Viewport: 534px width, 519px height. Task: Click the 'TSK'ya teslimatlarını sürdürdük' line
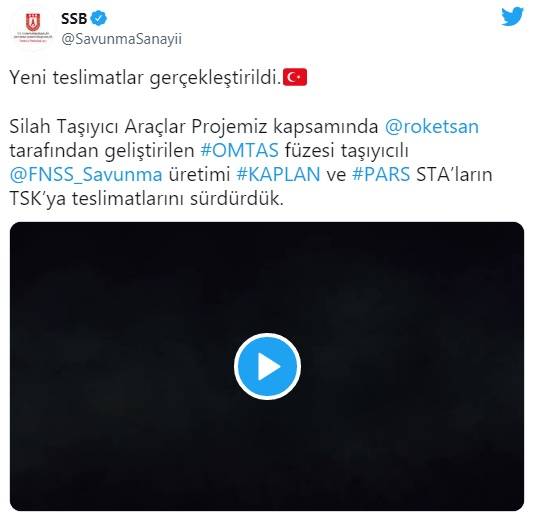146,199
